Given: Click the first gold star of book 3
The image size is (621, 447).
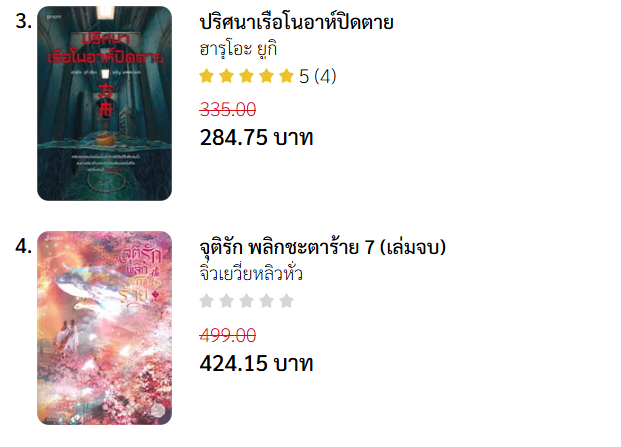Looking at the screenshot, I should click(207, 76).
